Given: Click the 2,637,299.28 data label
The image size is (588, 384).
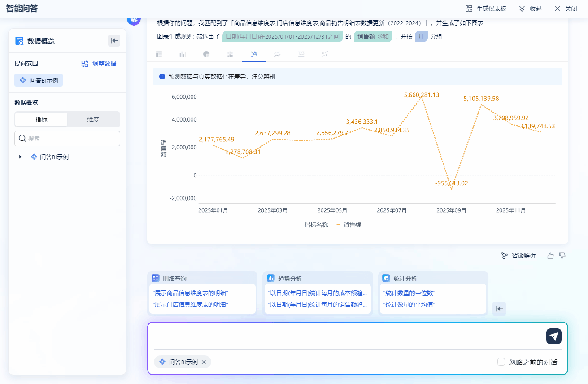Looking at the screenshot, I should coord(273,133).
